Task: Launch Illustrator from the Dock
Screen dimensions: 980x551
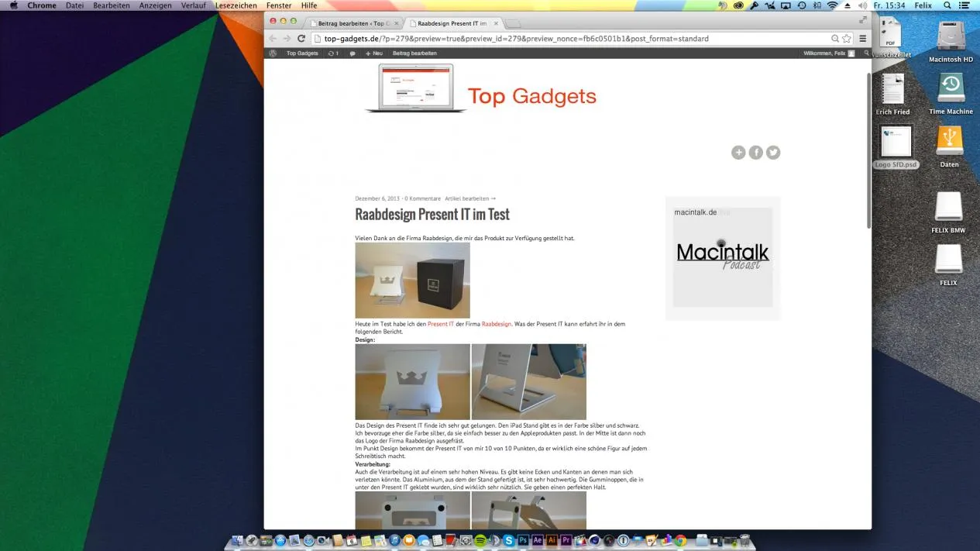Action: pyautogui.click(x=552, y=541)
